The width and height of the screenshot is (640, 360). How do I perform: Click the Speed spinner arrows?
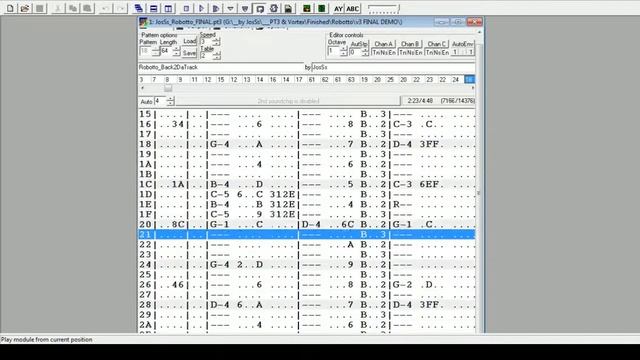tap(216, 42)
